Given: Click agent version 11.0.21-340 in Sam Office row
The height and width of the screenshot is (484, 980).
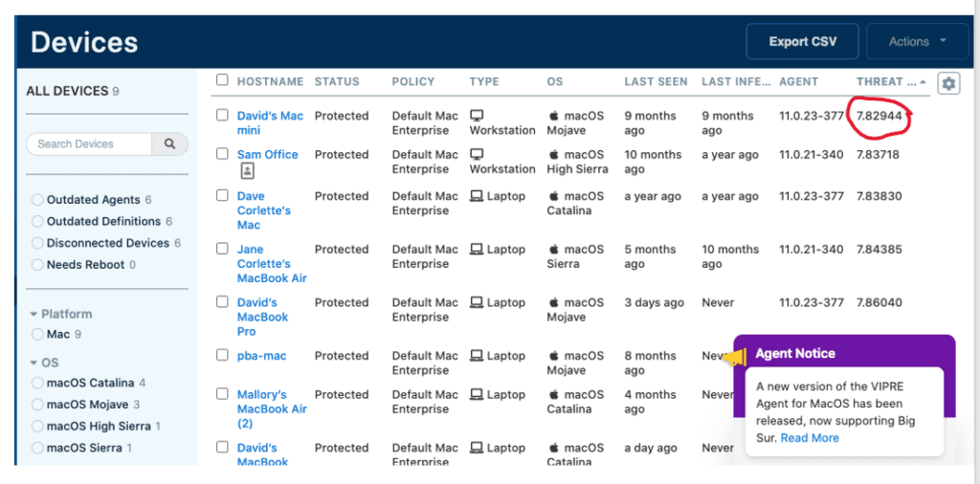Looking at the screenshot, I should [812, 154].
